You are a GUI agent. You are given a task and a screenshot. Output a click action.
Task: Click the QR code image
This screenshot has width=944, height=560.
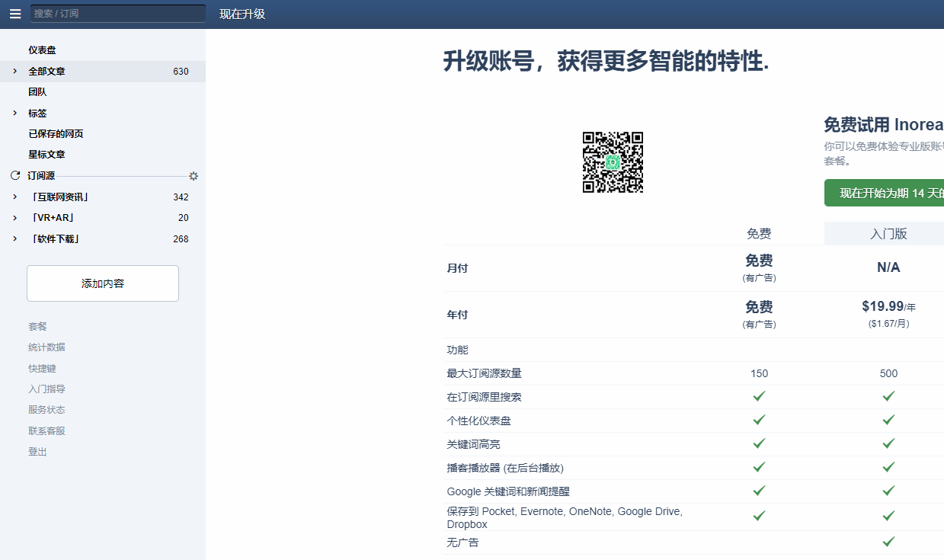click(x=613, y=162)
